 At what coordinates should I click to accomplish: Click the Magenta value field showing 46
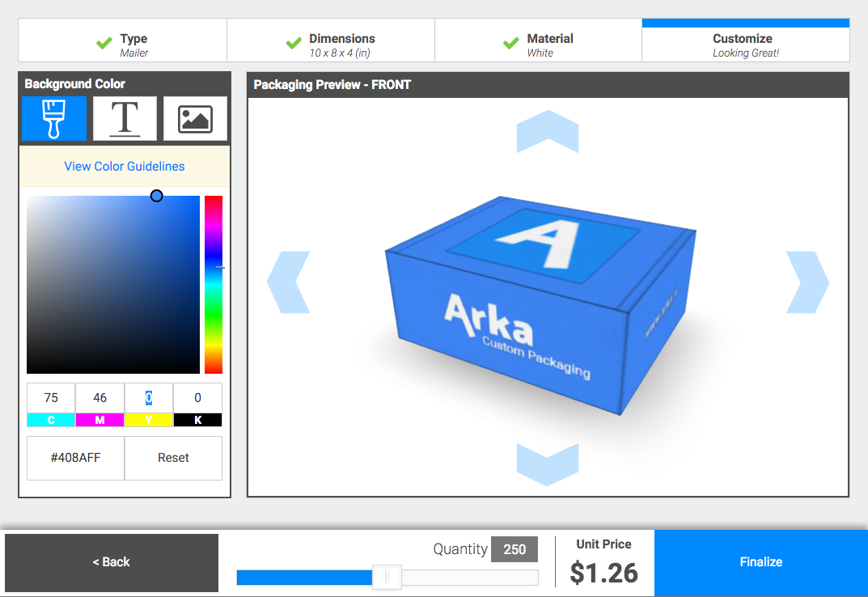point(100,398)
